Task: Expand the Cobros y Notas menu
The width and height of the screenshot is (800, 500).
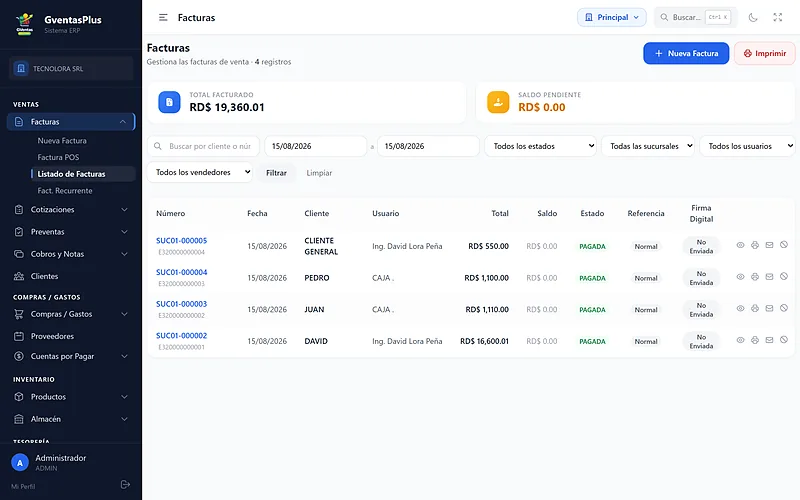Action: pos(71,254)
